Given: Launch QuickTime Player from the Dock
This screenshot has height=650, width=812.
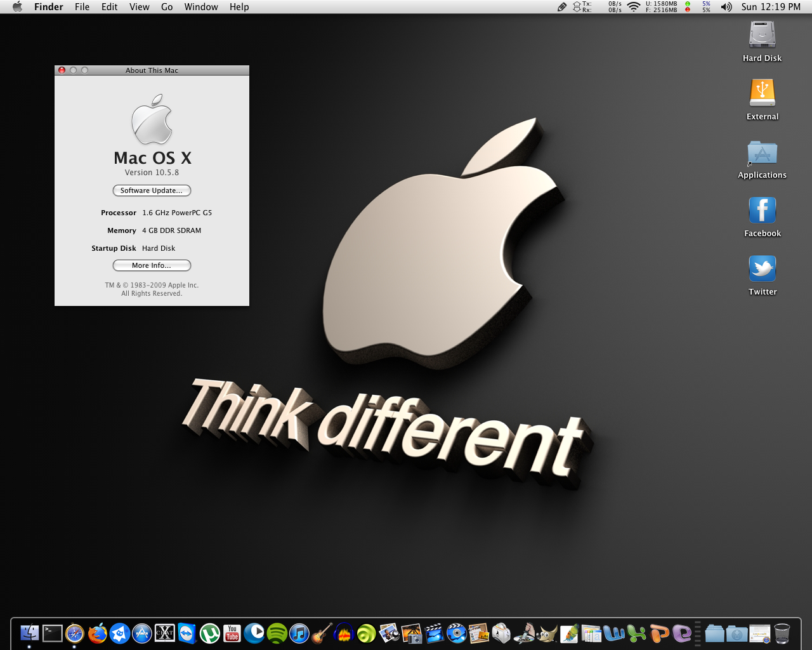Looking at the screenshot, I should click(254, 633).
